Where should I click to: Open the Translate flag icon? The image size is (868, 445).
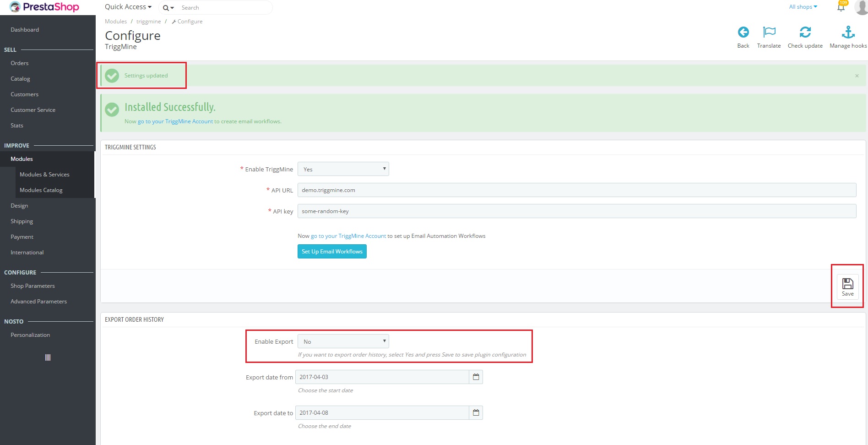click(x=769, y=32)
